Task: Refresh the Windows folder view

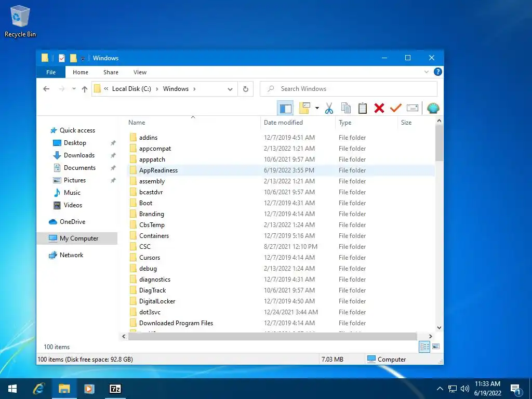Action: click(x=246, y=89)
